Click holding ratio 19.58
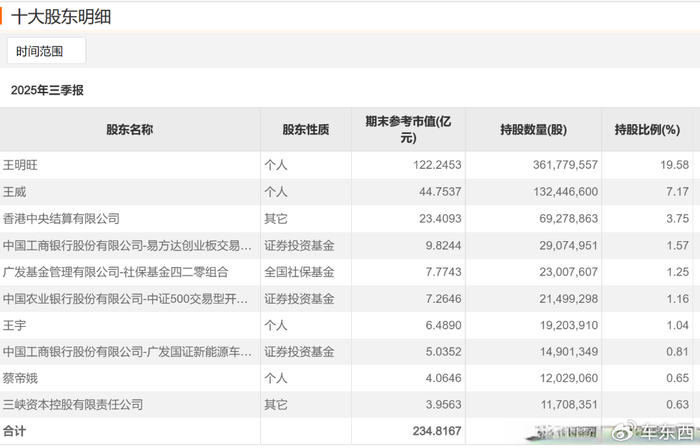700x448 pixels. point(675,165)
